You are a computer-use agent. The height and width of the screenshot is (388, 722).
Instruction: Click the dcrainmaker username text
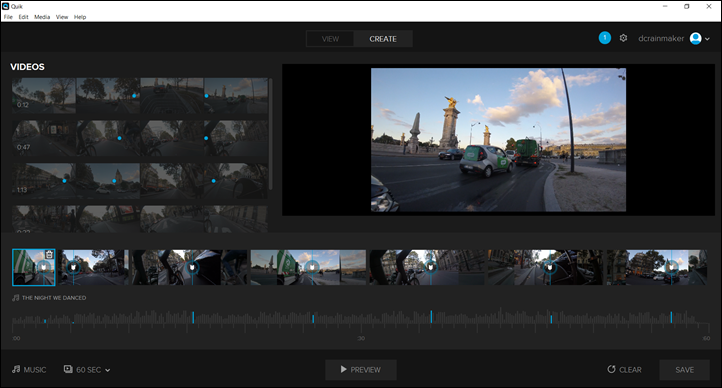661,39
